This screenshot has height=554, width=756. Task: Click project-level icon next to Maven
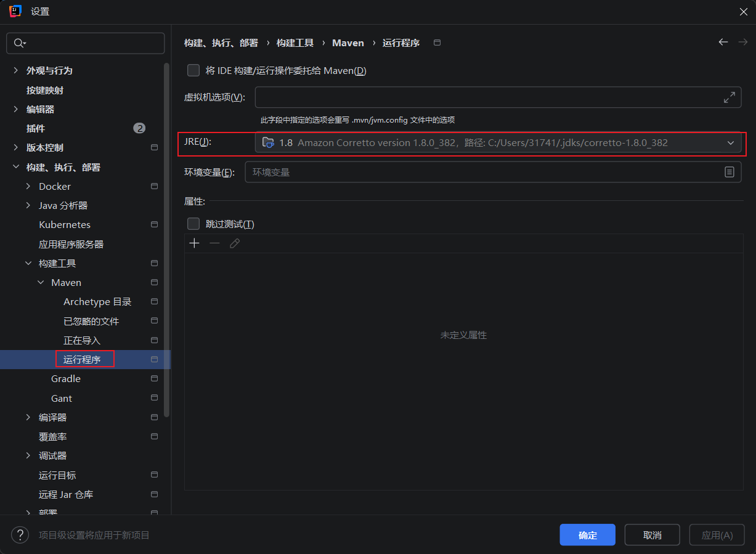(154, 282)
